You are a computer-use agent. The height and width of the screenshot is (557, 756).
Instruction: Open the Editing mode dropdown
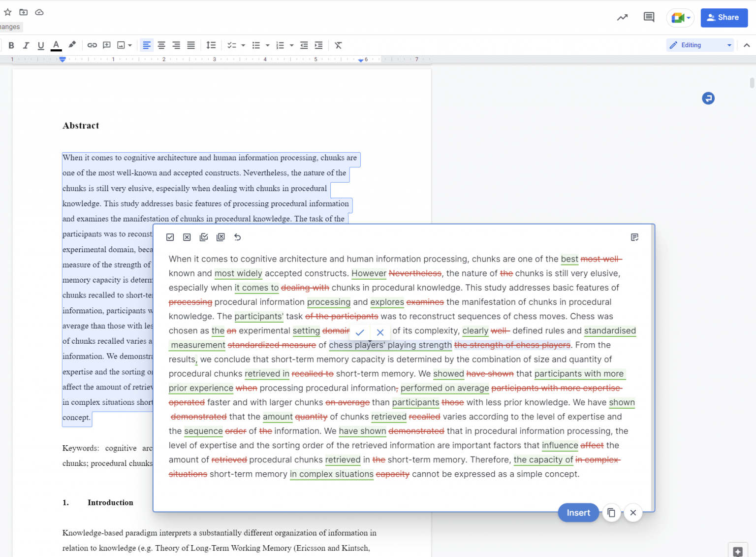699,45
